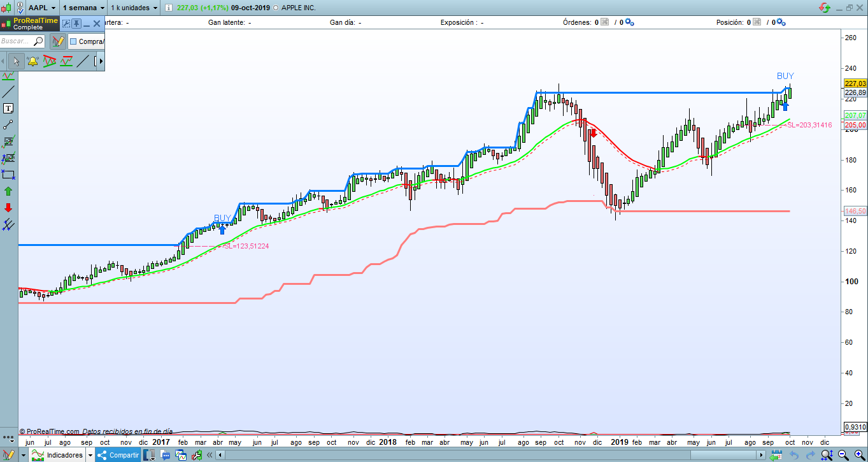Image resolution: width=868 pixels, height=462 pixels.
Task: Select the text annotation T tool
Action: (x=8, y=108)
